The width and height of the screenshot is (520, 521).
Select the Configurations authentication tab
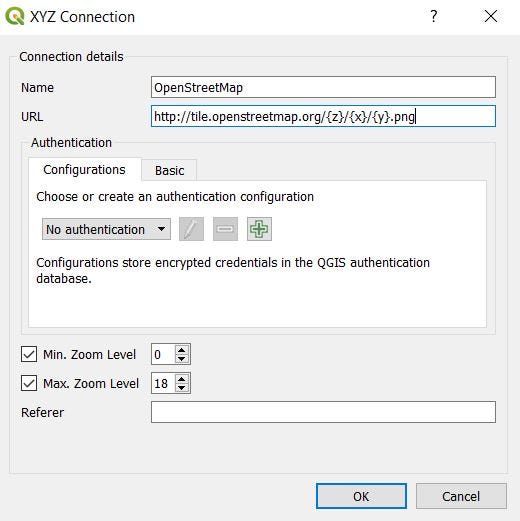84,169
